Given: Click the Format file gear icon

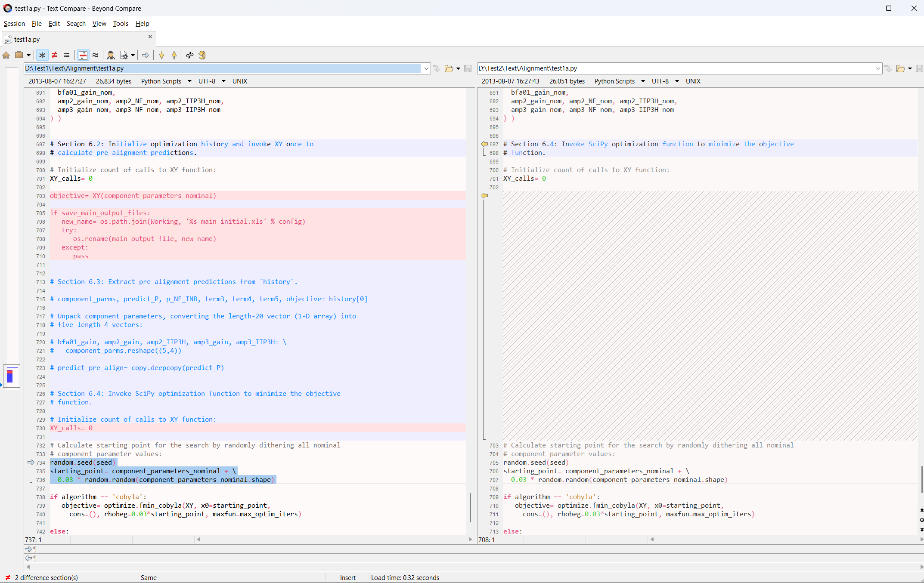Looking at the screenshot, I should (124, 55).
